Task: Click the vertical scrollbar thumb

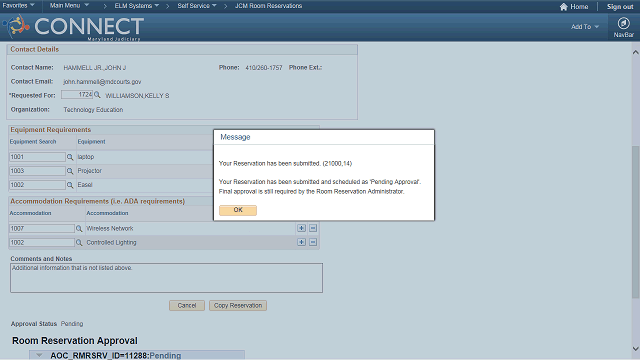Action: tap(636, 222)
